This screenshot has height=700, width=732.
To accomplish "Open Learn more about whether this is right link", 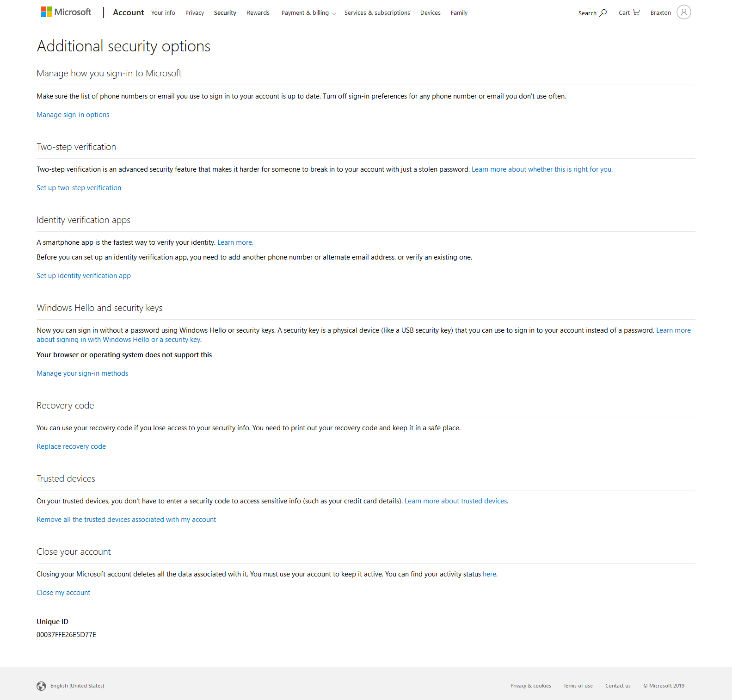I will pos(542,169).
